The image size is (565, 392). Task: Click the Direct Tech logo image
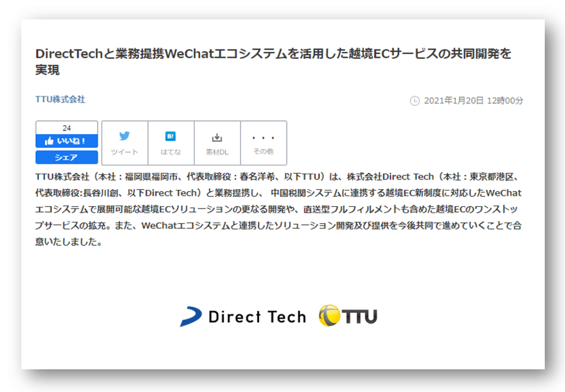[x=243, y=316]
